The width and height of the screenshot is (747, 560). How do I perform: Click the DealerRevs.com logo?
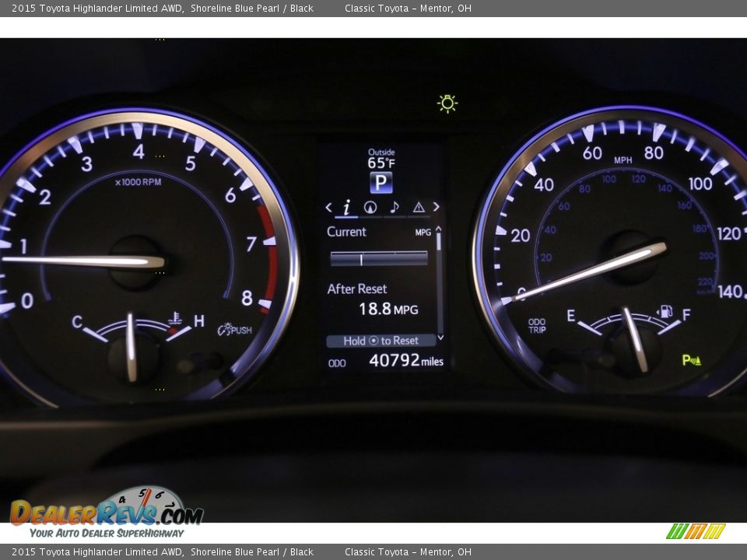[x=107, y=513]
